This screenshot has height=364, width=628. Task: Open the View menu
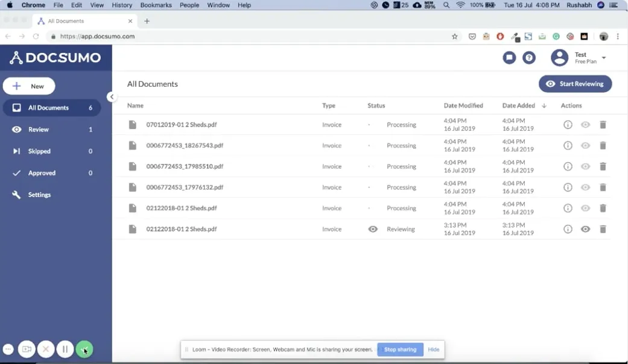tap(97, 5)
